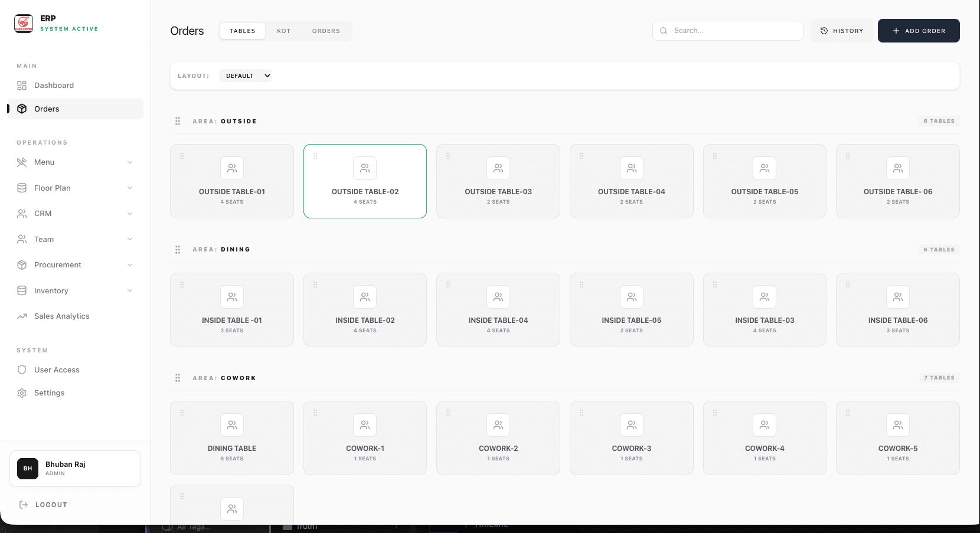The height and width of the screenshot is (533, 980).
Task: Click the Procurement box icon
Action: (x=22, y=265)
